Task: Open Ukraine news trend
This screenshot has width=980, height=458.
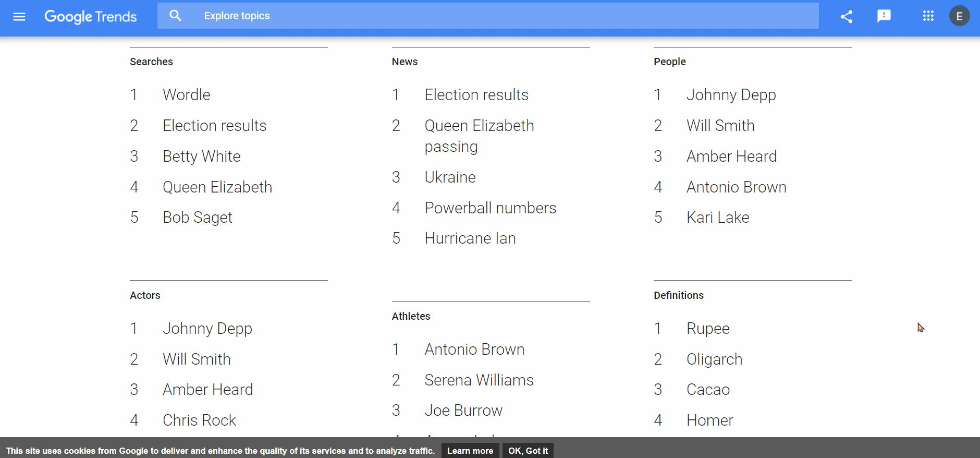Action: (x=450, y=177)
